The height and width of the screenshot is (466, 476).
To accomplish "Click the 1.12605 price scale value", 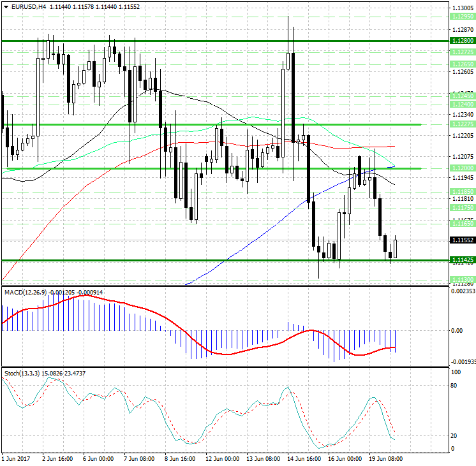I will coord(463,72).
